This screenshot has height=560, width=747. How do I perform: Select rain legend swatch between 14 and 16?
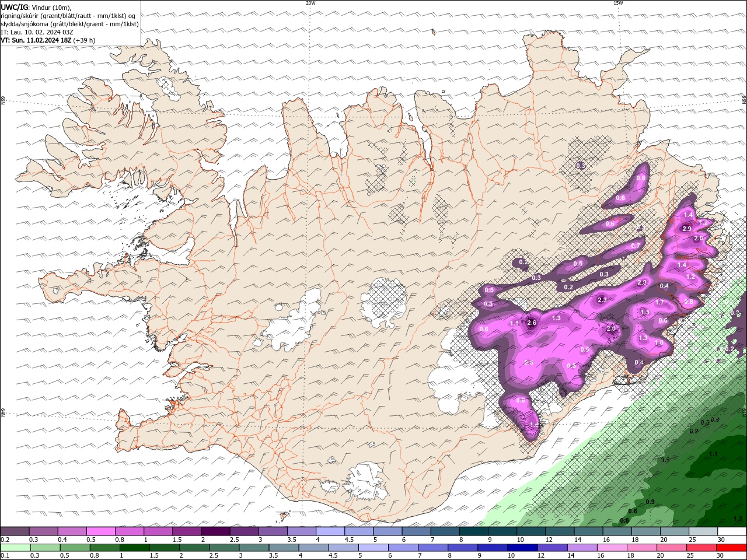[x=582, y=548]
